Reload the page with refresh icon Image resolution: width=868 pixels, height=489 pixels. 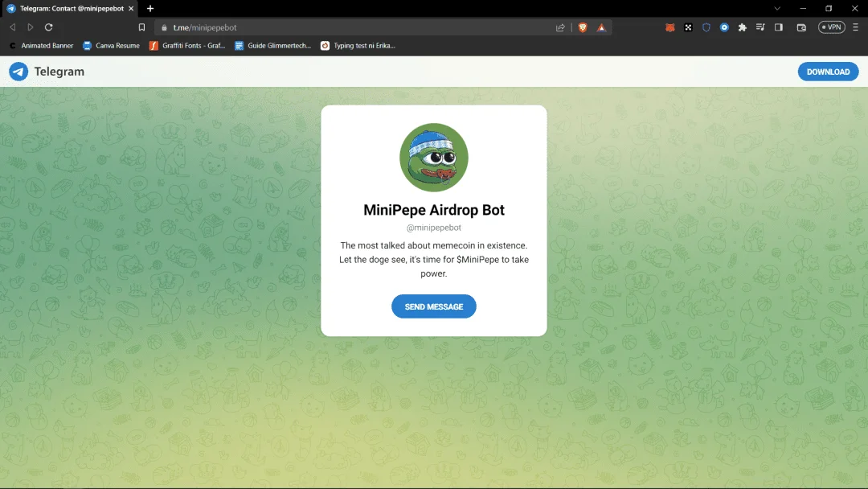49,27
